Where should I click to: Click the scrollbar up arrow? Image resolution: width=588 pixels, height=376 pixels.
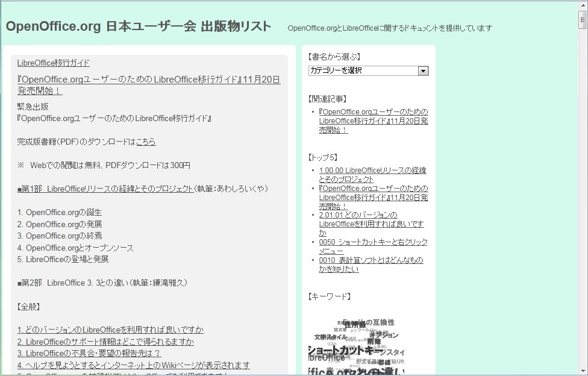pos(583,6)
